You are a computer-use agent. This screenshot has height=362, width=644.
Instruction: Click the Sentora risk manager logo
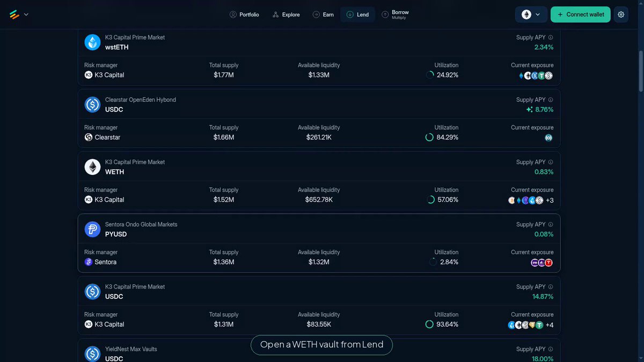pos(89,262)
